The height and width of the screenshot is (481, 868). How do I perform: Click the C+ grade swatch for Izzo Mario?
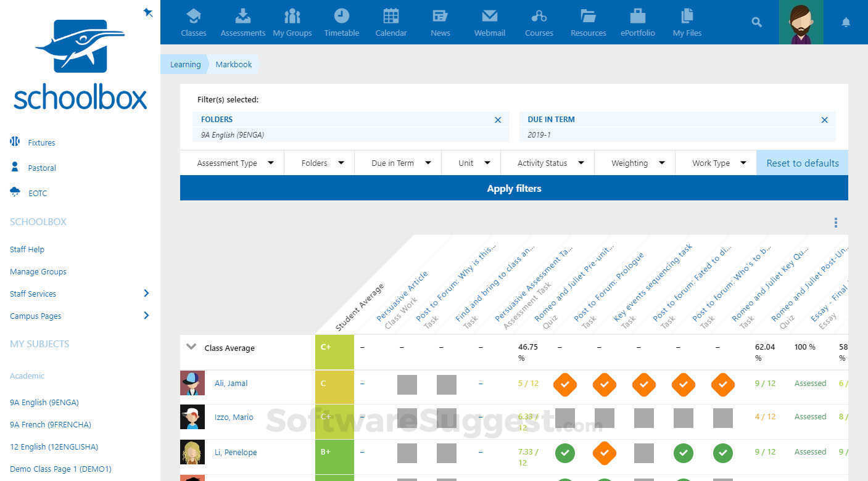pos(335,417)
